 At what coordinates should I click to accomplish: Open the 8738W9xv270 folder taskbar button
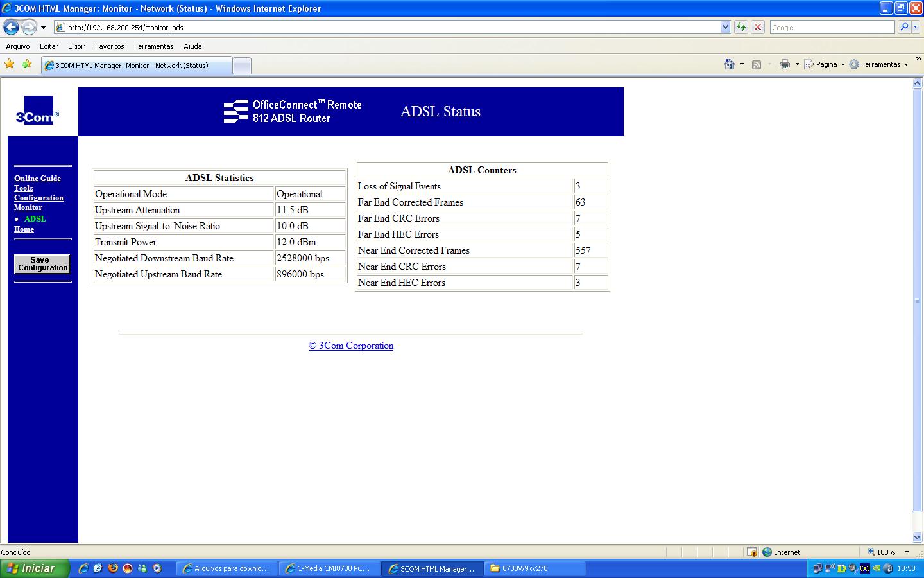point(535,568)
